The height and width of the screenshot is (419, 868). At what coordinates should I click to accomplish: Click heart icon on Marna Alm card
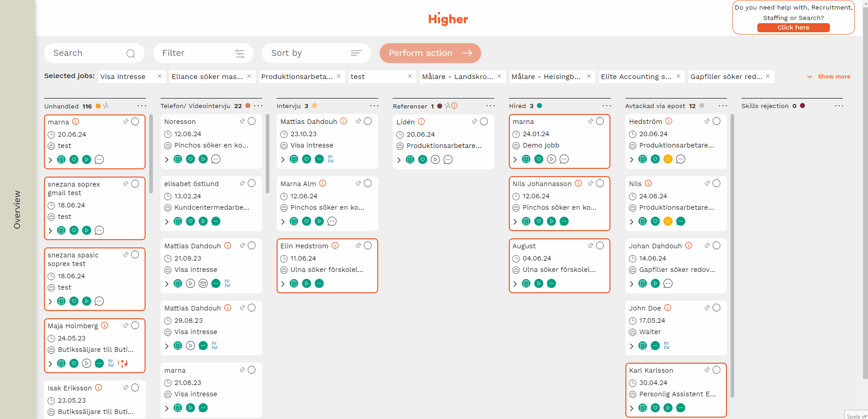point(307,222)
